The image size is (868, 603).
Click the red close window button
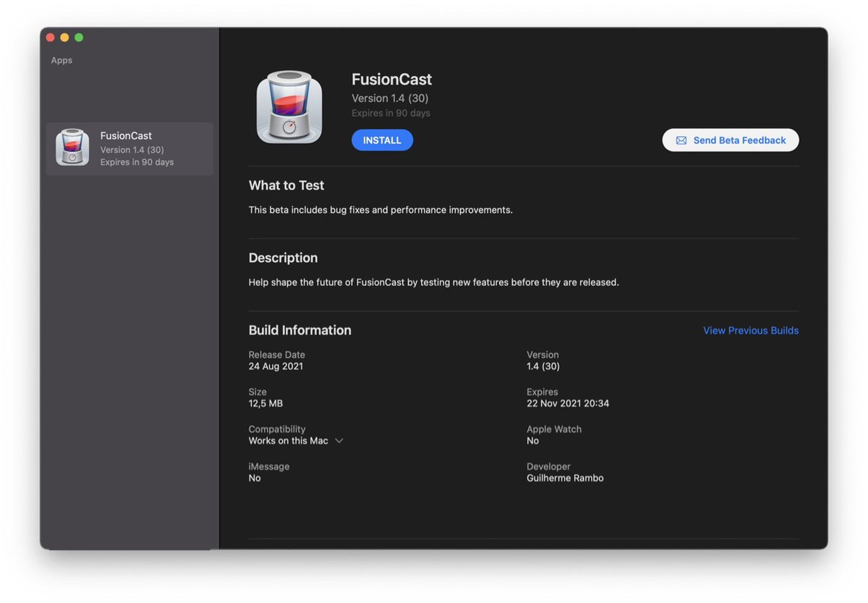(51, 38)
